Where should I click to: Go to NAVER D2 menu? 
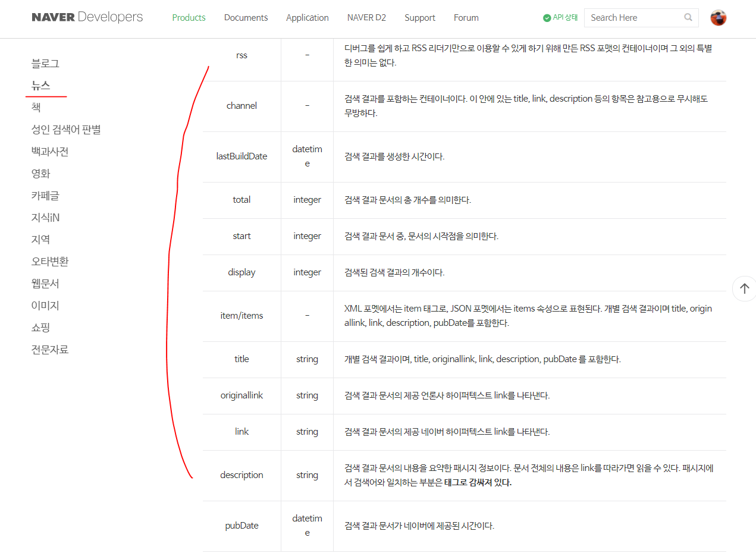366,17
